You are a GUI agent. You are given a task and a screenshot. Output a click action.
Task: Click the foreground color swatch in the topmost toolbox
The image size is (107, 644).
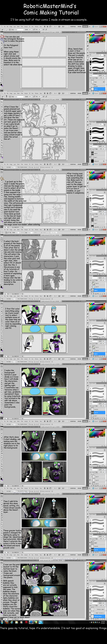1,85
